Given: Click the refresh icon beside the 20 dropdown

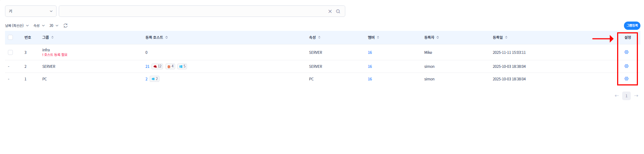Looking at the screenshot, I should [66, 25].
